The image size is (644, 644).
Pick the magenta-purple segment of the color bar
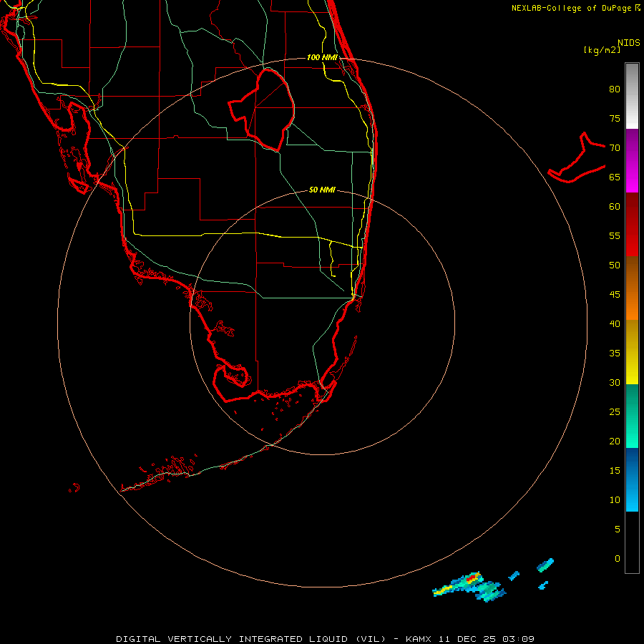(632, 160)
